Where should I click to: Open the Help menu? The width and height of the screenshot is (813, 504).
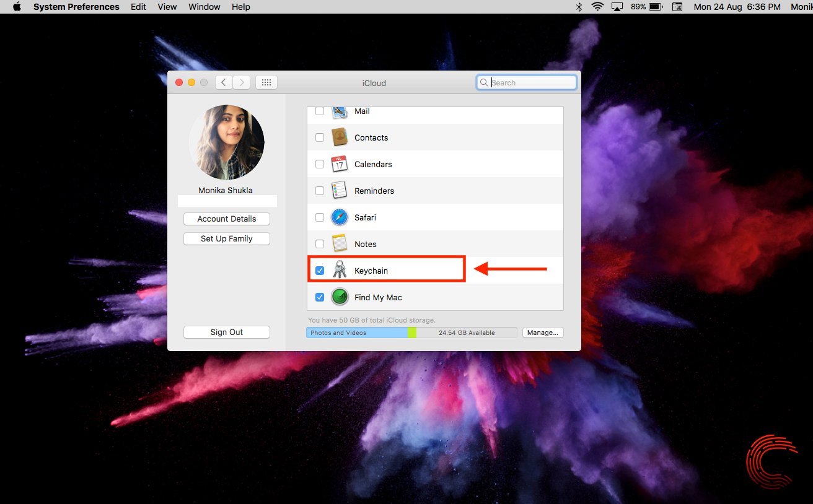pos(241,7)
